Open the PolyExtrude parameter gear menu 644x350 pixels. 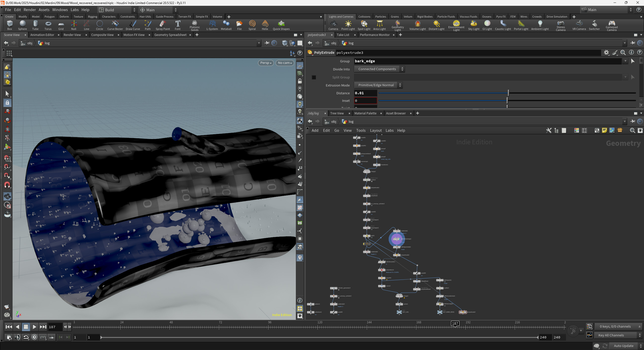click(x=607, y=53)
